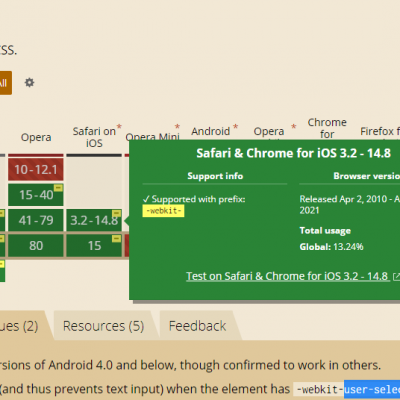This screenshot has height=400, width=400.
Task: Click asterisk note next to Android
Action: pos(236,127)
